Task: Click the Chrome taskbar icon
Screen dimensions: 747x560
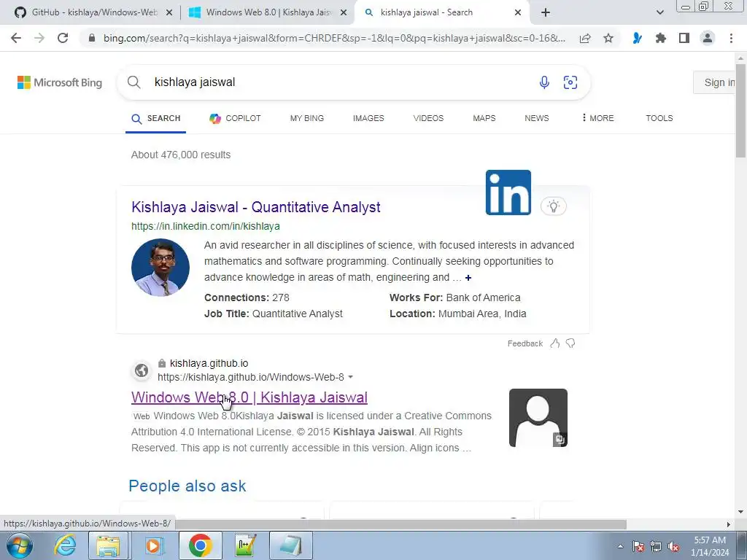Action: (x=200, y=545)
